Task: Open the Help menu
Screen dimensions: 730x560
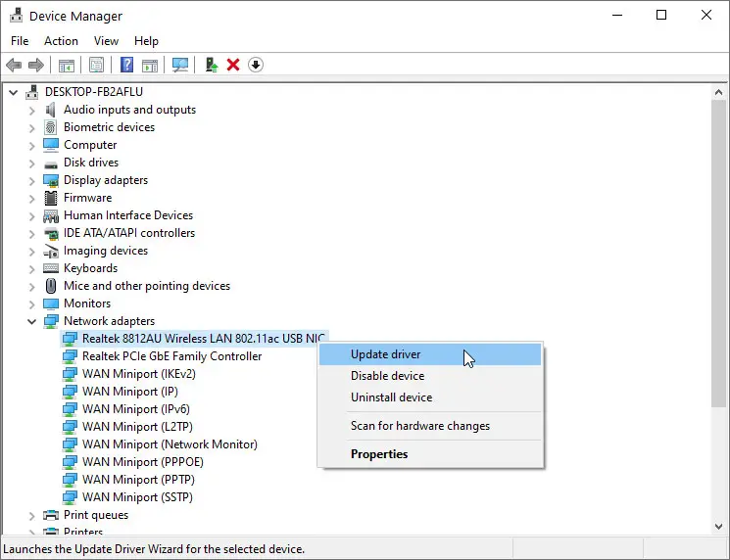Action: pyautogui.click(x=146, y=41)
